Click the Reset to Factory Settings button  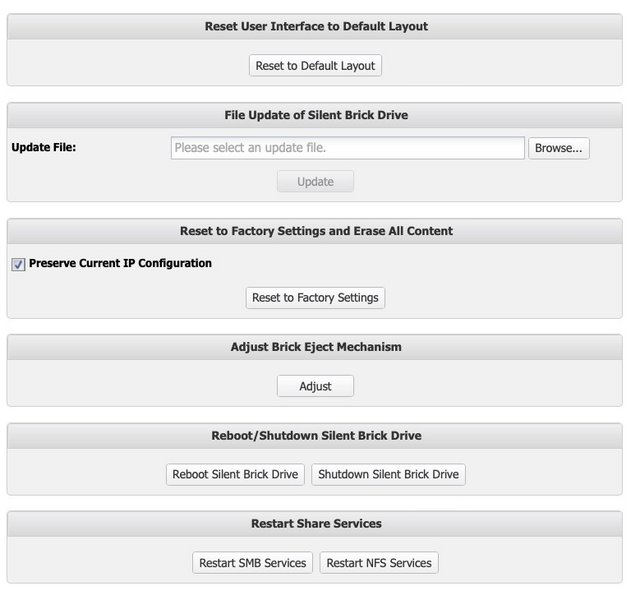tap(315, 298)
